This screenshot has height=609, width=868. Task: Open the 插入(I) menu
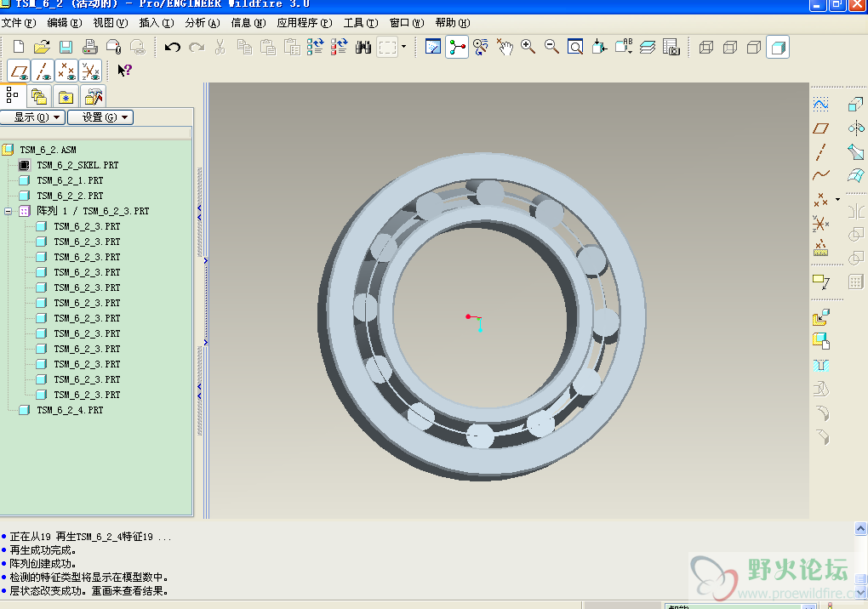tap(156, 23)
